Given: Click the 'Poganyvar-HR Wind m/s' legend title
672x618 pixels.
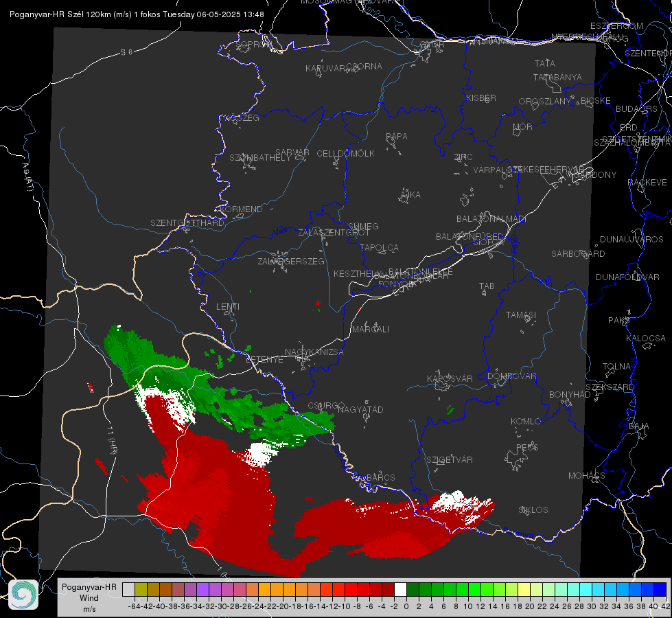Looking at the screenshot, I should (89, 598).
